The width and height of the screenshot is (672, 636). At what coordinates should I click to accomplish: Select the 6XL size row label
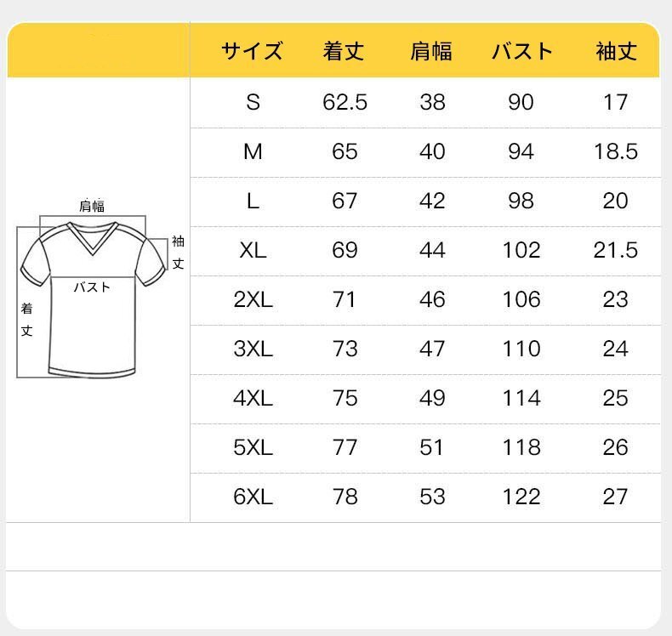(x=253, y=497)
